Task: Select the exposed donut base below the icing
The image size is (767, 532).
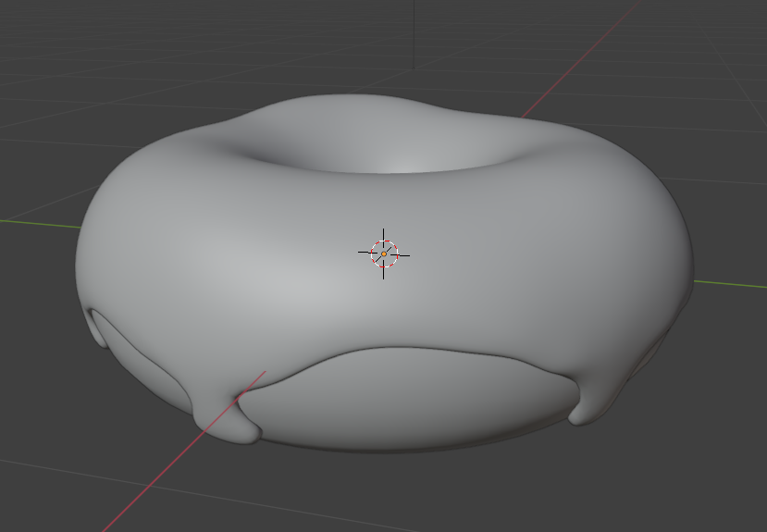Action: [406, 401]
